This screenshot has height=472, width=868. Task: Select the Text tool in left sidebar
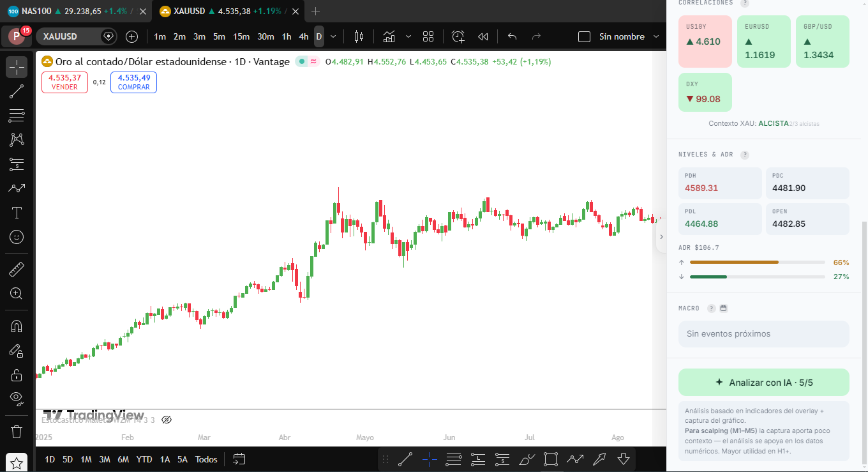(17, 213)
